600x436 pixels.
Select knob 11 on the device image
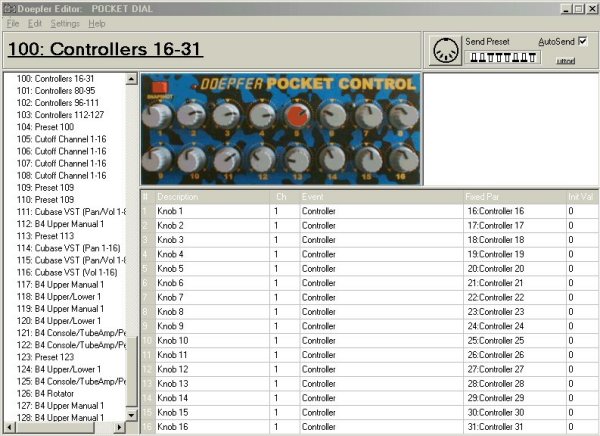click(226, 160)
